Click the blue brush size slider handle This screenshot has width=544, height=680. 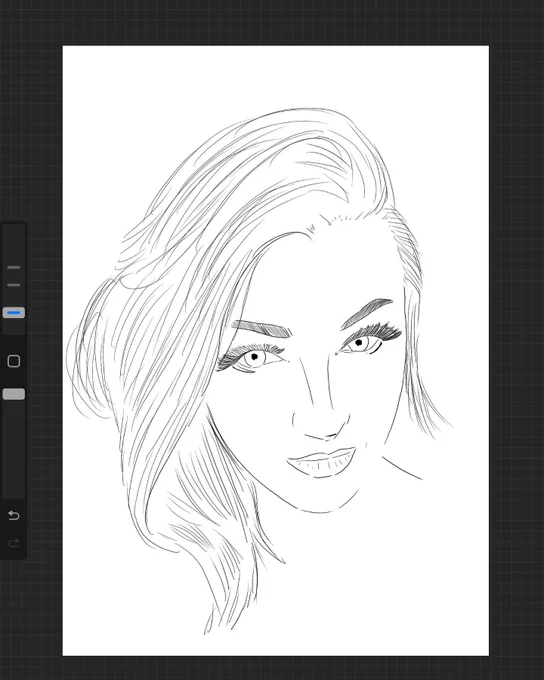tap(14, 312)
